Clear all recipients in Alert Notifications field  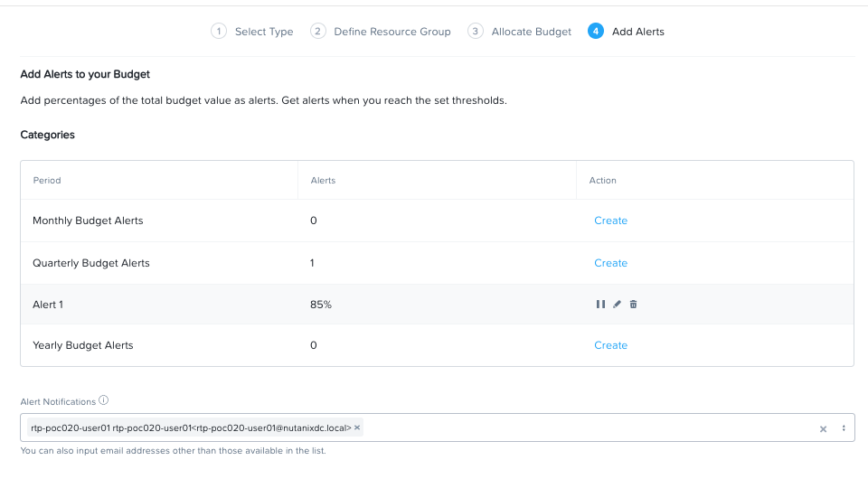pyautogui.click(x=823, y=428)
